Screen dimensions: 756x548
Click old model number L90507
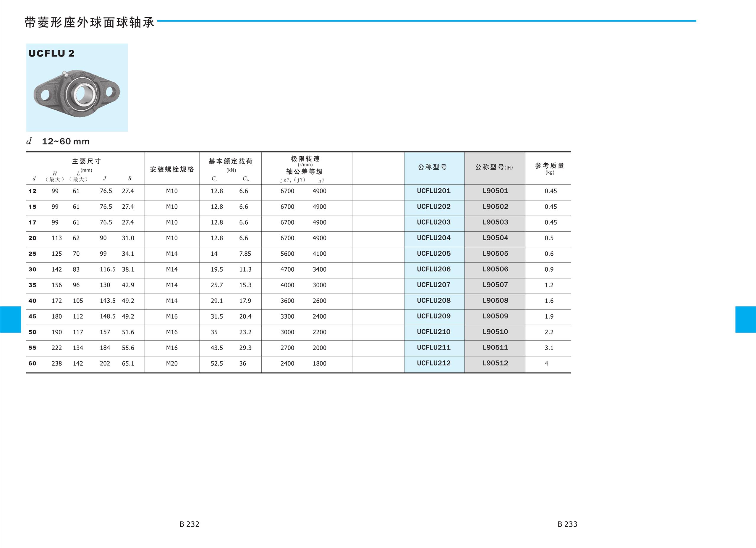click(x=495, y=285)
